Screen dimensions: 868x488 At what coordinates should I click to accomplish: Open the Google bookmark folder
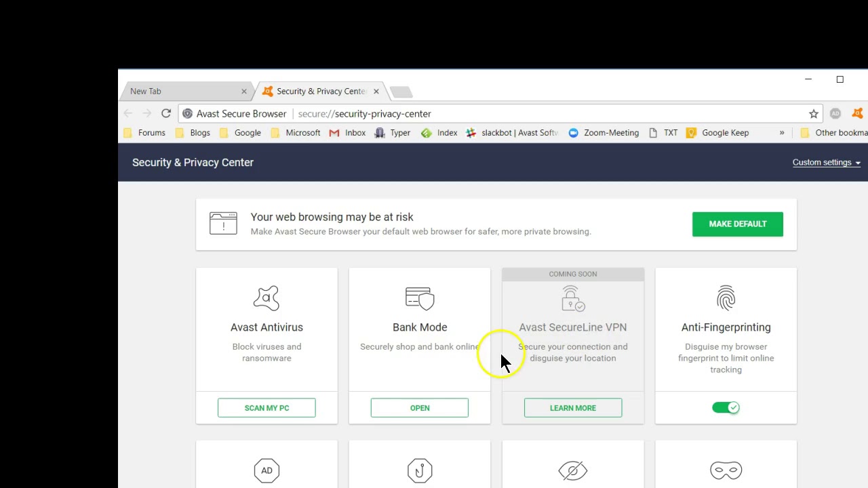coord(240,133)
